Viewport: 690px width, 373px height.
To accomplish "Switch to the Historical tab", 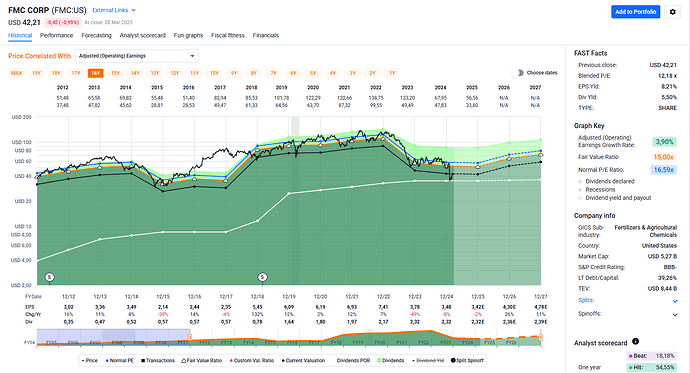I will [20, 36].
